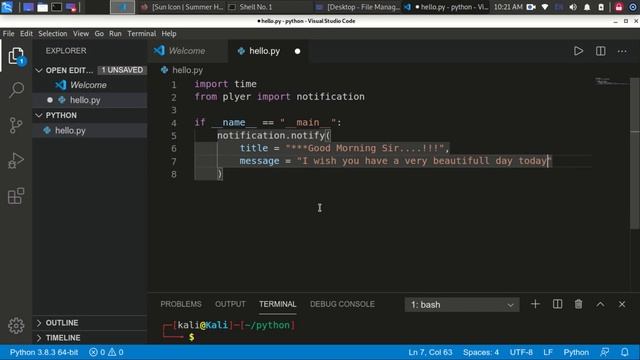Screen dimensions: 640x360
Task: Select hello.py under Open Editors
Action: (90, 100)
